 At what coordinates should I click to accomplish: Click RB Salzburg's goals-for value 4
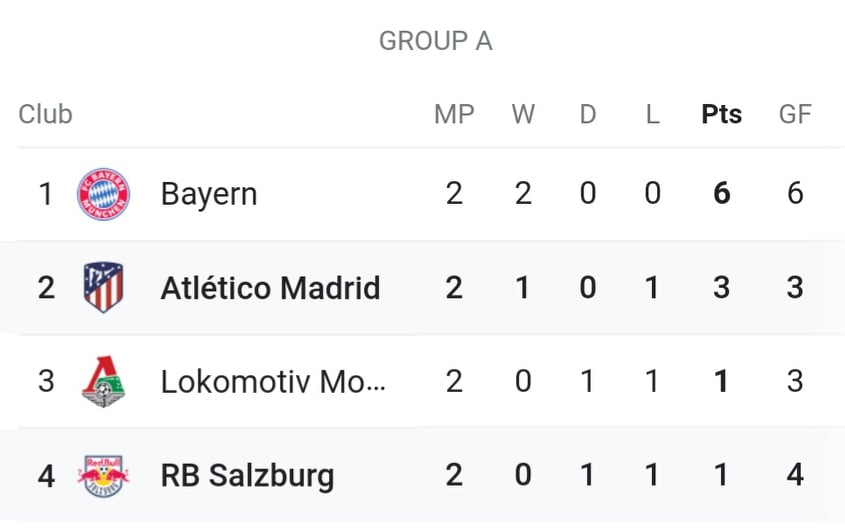click(x=795, y=475)
